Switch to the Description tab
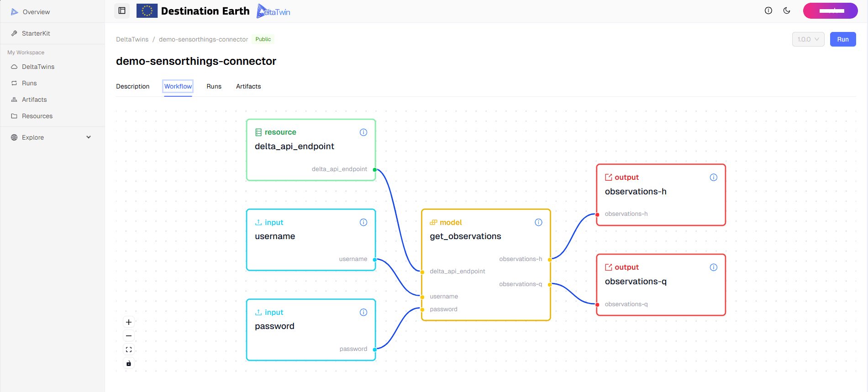868x392 pixels. [132, 86]
